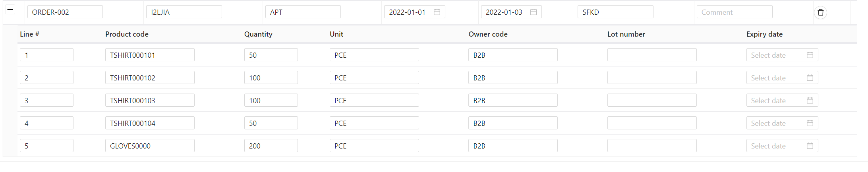Open expiry date calendar for line 1
868x172 pixels.
(810, 55)
